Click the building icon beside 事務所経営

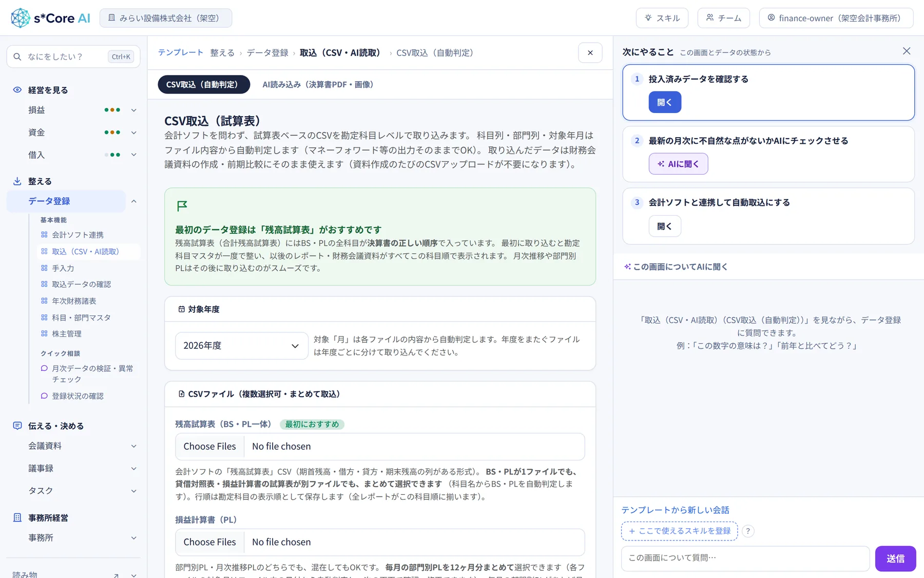tap(17, 518)
